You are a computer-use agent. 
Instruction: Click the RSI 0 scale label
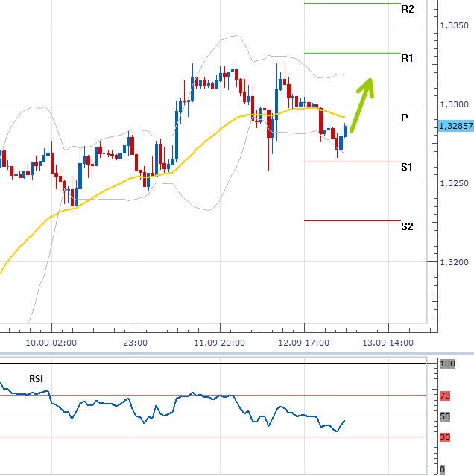[x=443, y=469]
